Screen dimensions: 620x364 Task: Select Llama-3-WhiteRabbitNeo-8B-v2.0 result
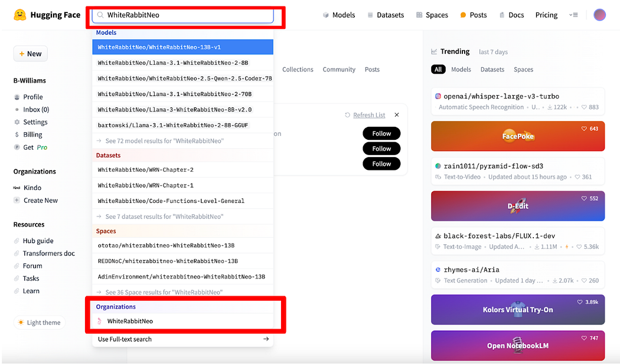(182, 110)
